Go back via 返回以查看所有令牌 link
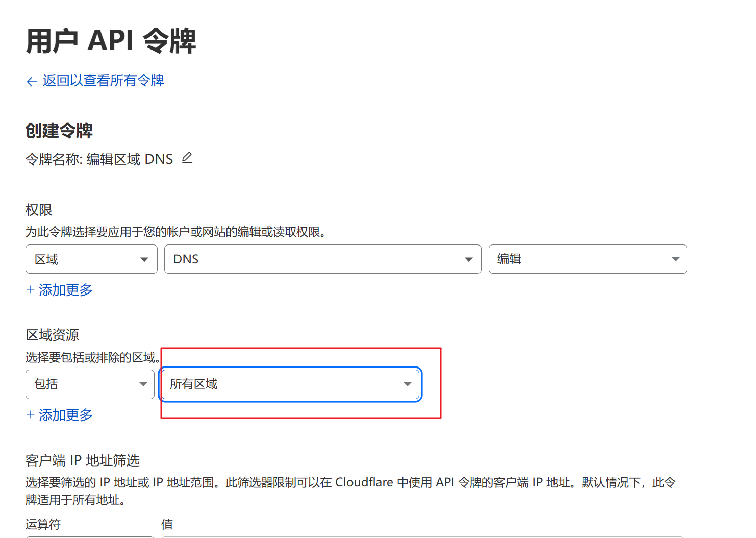 [x=103, y=81]
